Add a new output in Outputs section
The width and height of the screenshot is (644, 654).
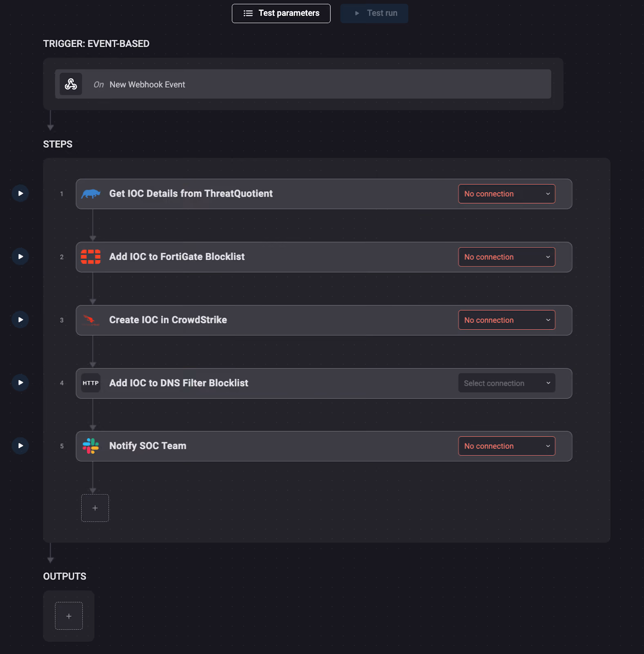pyautogui.click(x=69, y=616)
